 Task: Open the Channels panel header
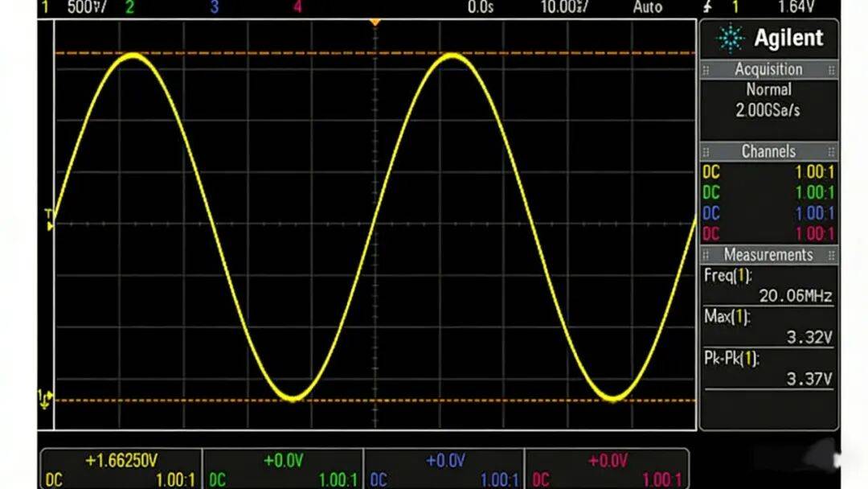768,151
